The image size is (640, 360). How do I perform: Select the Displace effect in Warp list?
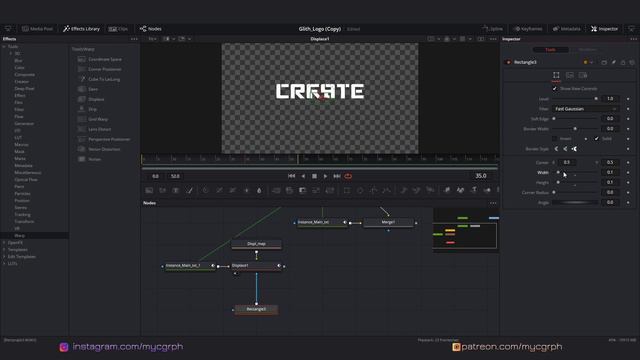(x=96, y=99)
